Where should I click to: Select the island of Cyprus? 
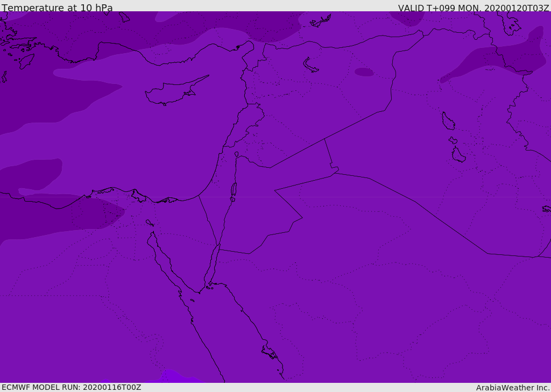pos(172,92)
